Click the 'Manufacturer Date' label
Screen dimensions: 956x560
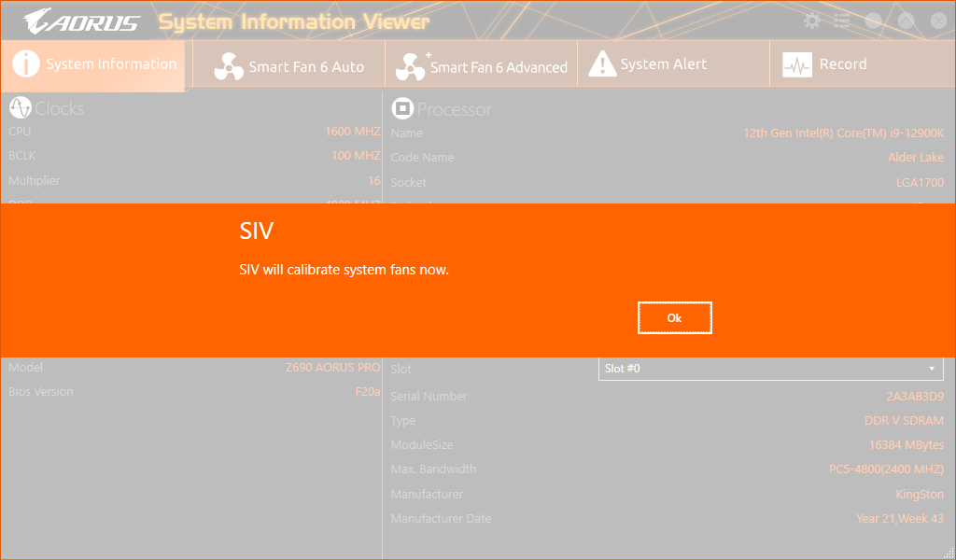[441, 519]
